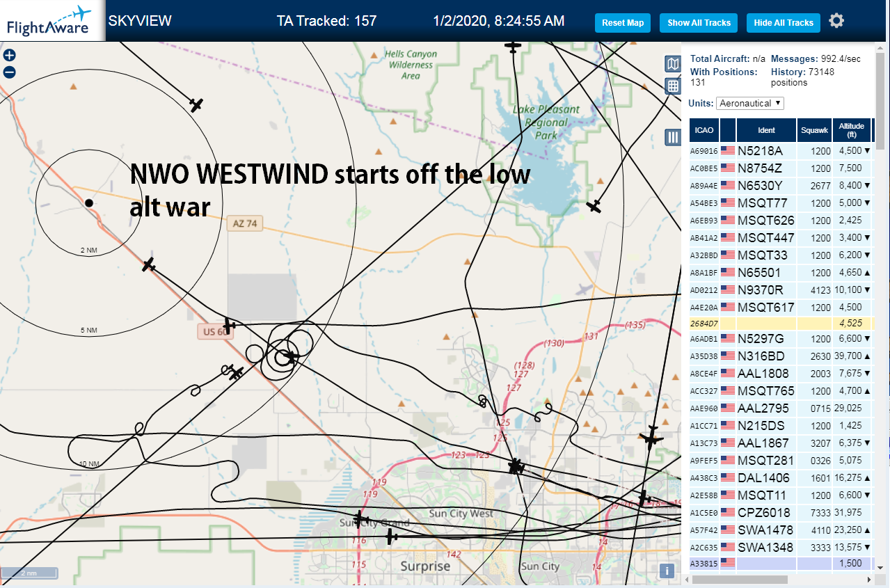Select the DAL1406 aircraft row
890x588 pixels.
[781, 477]
